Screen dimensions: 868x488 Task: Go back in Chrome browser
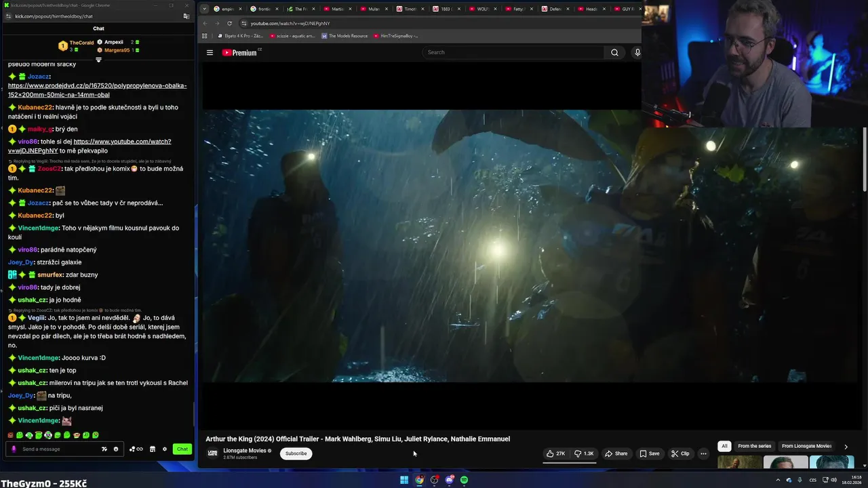[205, 23]
